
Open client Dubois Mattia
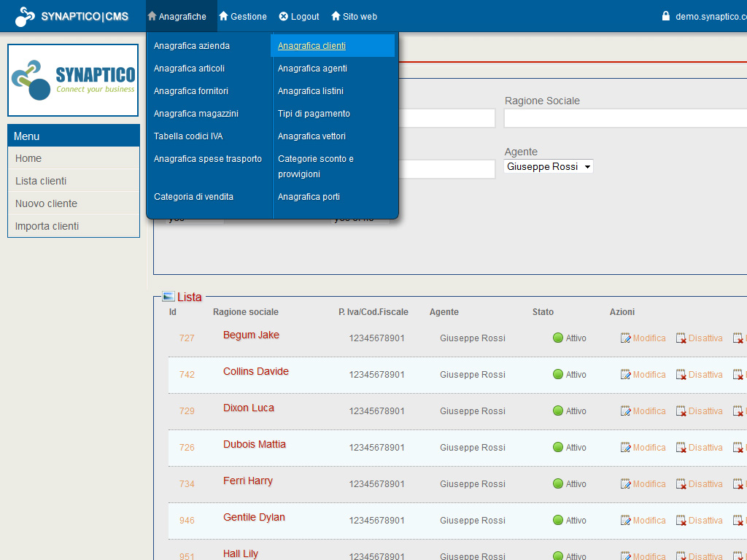(x=255, y=444)
